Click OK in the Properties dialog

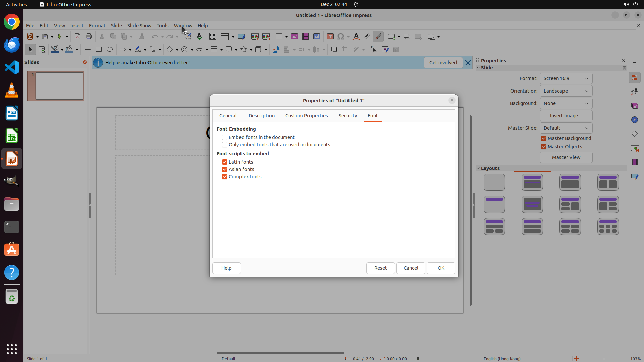coord(441,268)
